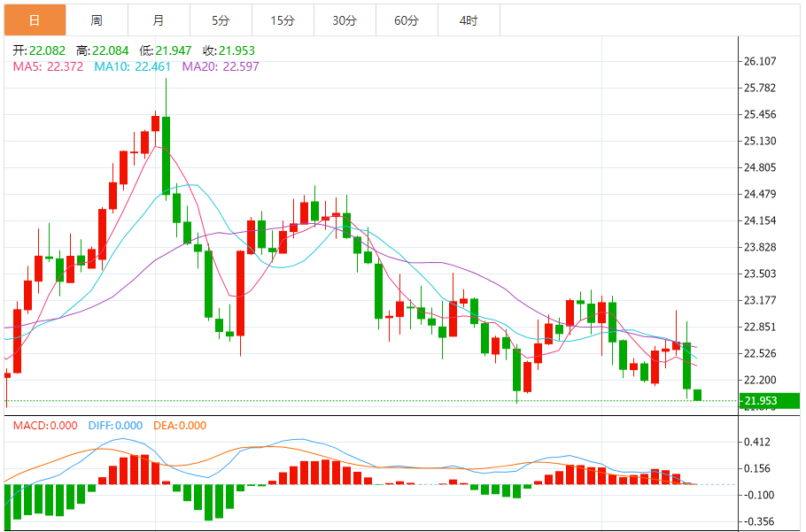Switch to the 月 monthly tab
The image size is (806, 532).
[159, 20]
